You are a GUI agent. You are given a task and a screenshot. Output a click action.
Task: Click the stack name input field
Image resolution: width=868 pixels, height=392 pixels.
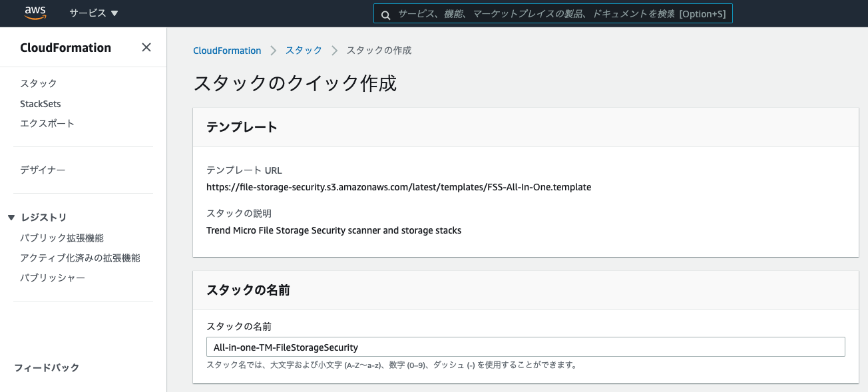click(x=525, y=347)
